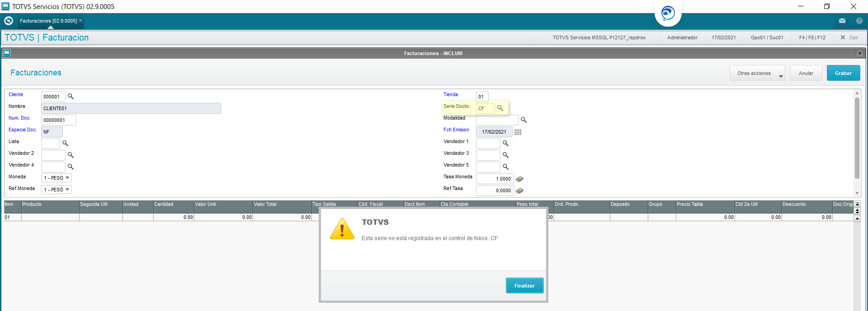This screenshot has width=868, height=311.
Task: Click the Finalizar button in the dialog
Action: coord(524,286)
